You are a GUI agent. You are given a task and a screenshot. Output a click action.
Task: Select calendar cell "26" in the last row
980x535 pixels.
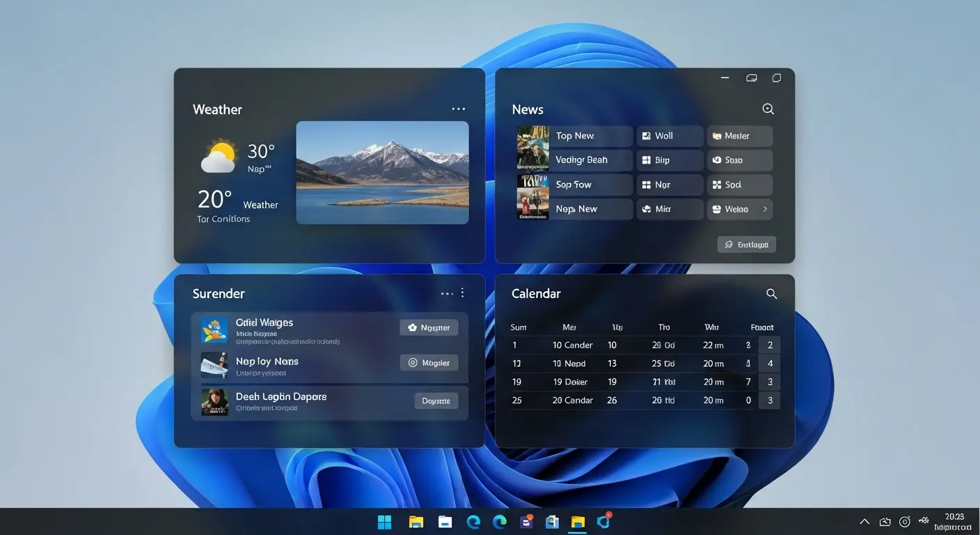(612, 400)
